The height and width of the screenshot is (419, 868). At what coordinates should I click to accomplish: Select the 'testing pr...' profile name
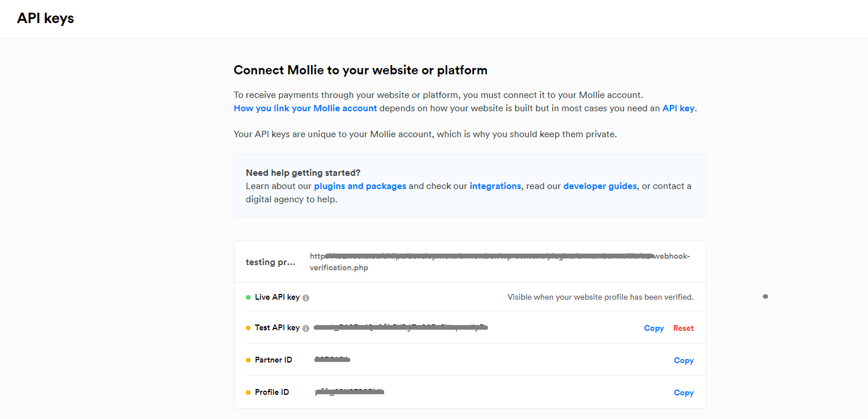[x=271, y=262]
